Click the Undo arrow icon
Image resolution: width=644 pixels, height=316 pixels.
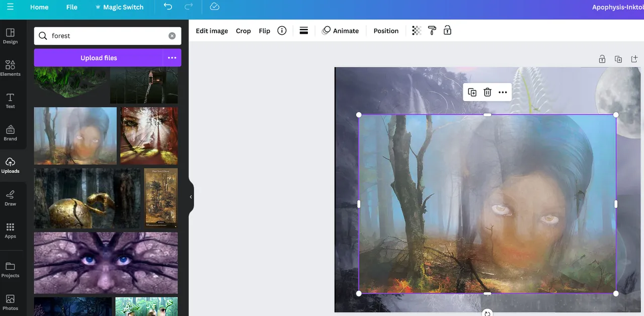click(x=168, y=7)
